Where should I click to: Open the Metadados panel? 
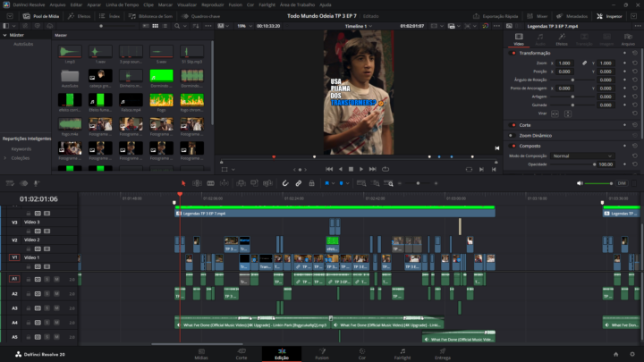[x=573, y=16]
